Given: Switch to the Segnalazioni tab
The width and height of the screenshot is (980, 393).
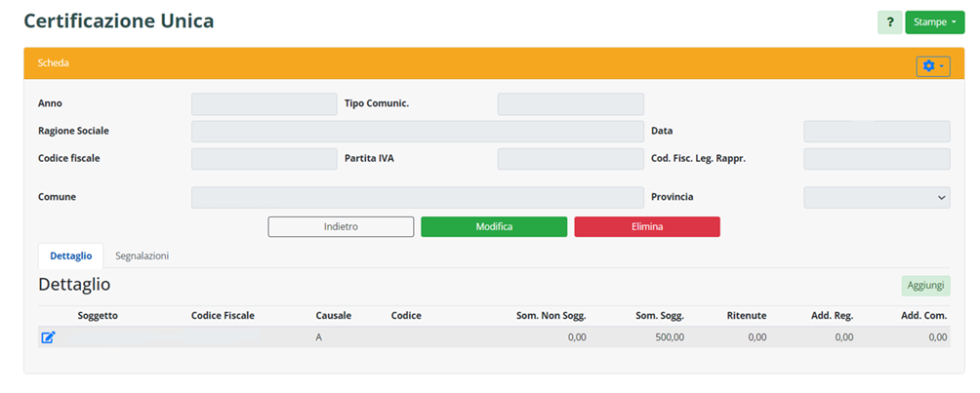Looking at the screenshot, I should pyautogui.click(x=142, y=255).
